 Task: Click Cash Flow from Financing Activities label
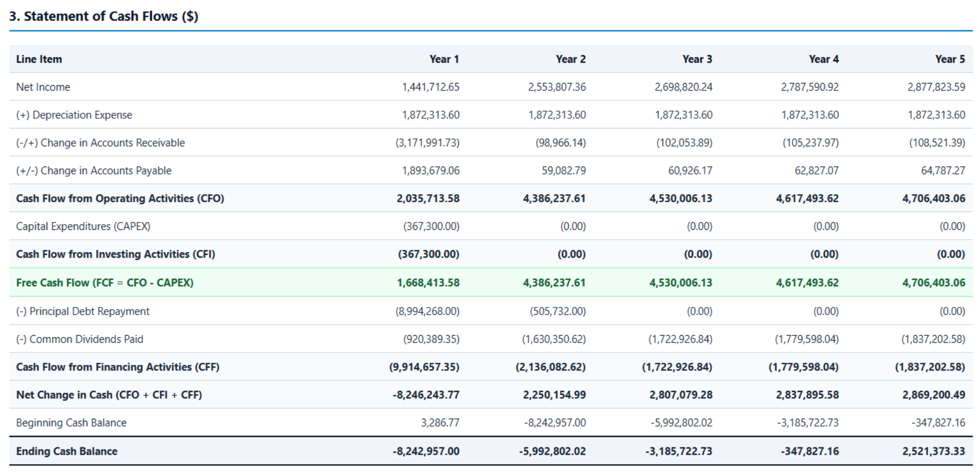(x=118, y=367)
